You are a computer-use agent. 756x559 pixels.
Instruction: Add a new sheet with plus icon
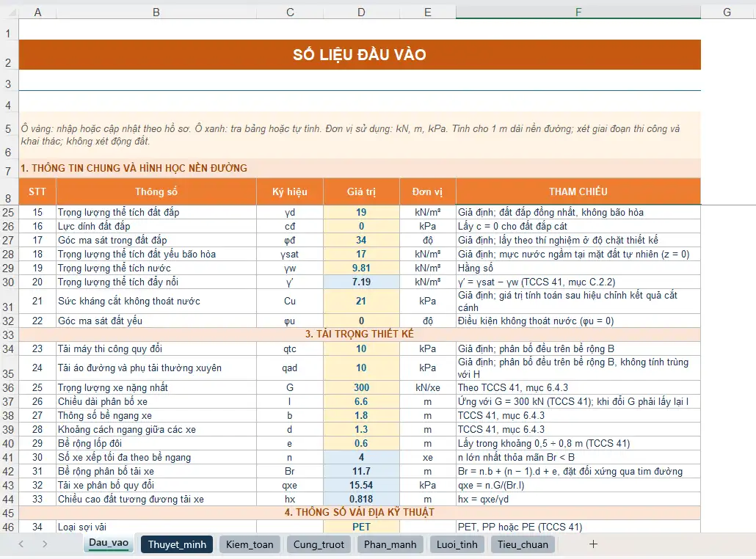click(x=593, y=544)
